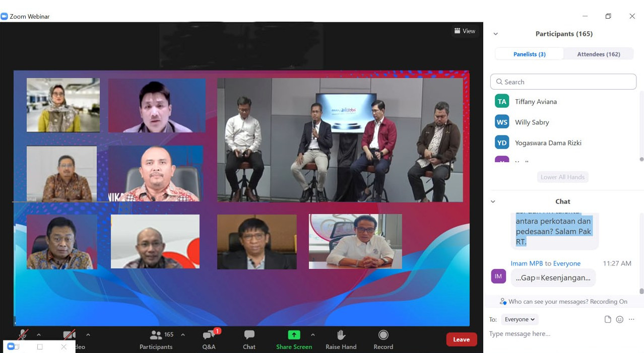Close the Zoom Webinar window

pyautogui.click(x=632, y=16)
